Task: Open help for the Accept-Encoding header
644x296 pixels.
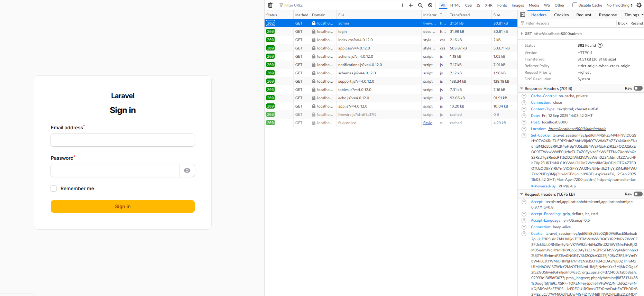Action: tap(524, 214)
